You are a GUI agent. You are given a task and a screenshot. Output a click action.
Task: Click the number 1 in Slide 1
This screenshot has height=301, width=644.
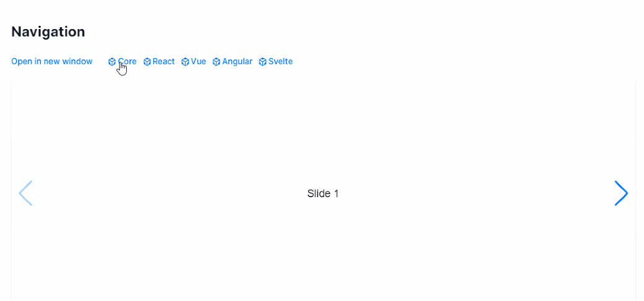click(x=335, y=193)
